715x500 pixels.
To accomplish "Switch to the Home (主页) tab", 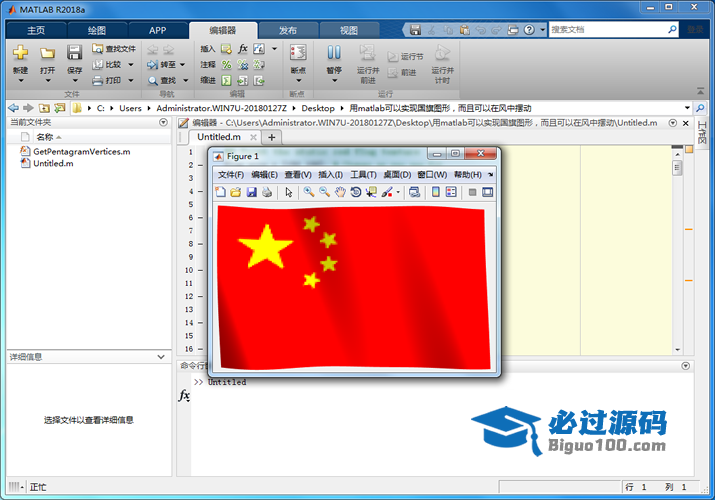I will 36,31.
